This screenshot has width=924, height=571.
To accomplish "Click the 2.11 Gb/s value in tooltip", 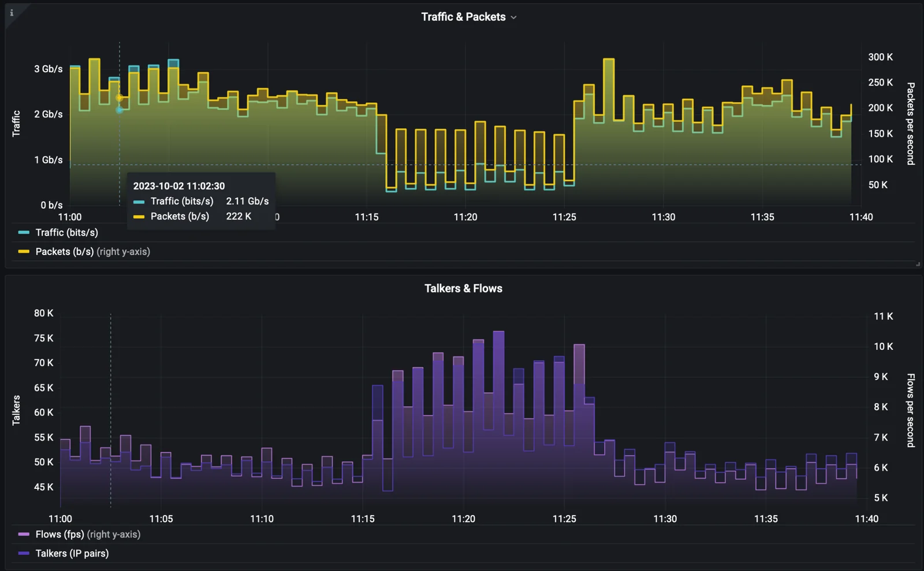I will (x=247, y=201).
